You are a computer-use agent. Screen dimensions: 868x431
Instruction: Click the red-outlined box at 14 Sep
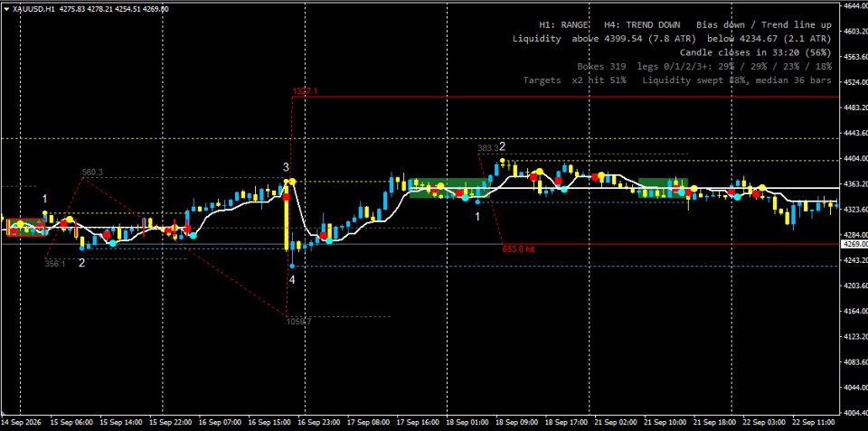point(25,227)
